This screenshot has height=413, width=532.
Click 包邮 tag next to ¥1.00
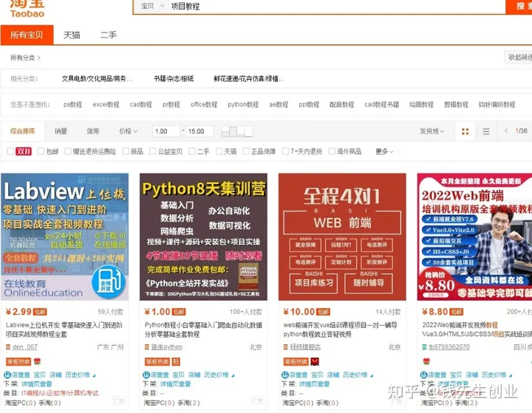(x=179, y=312)
